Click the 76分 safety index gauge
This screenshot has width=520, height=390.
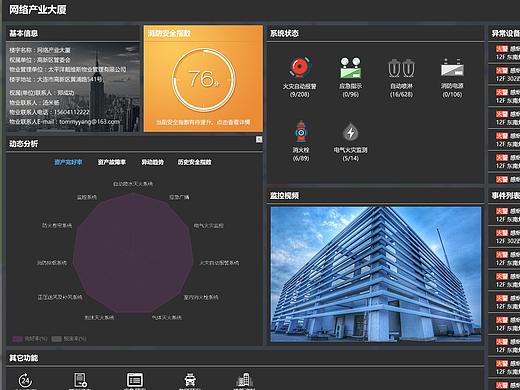[203, 80]
